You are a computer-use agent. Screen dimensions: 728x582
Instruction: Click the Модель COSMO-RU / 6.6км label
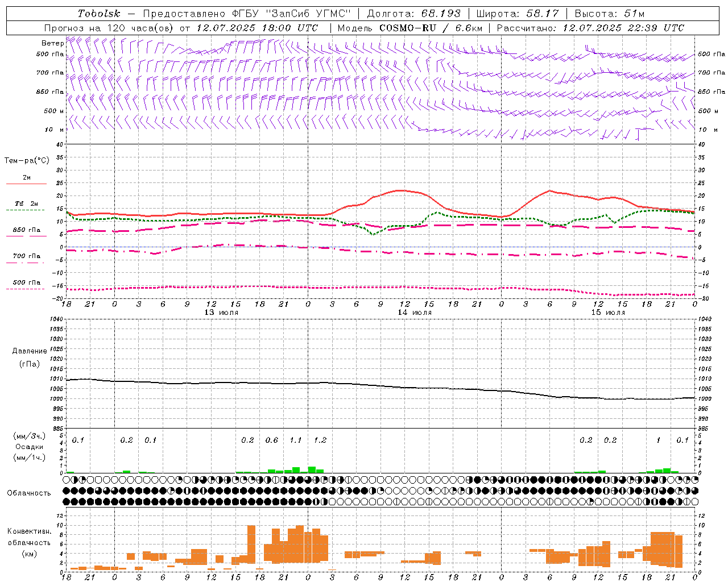(x=409, y=28)
